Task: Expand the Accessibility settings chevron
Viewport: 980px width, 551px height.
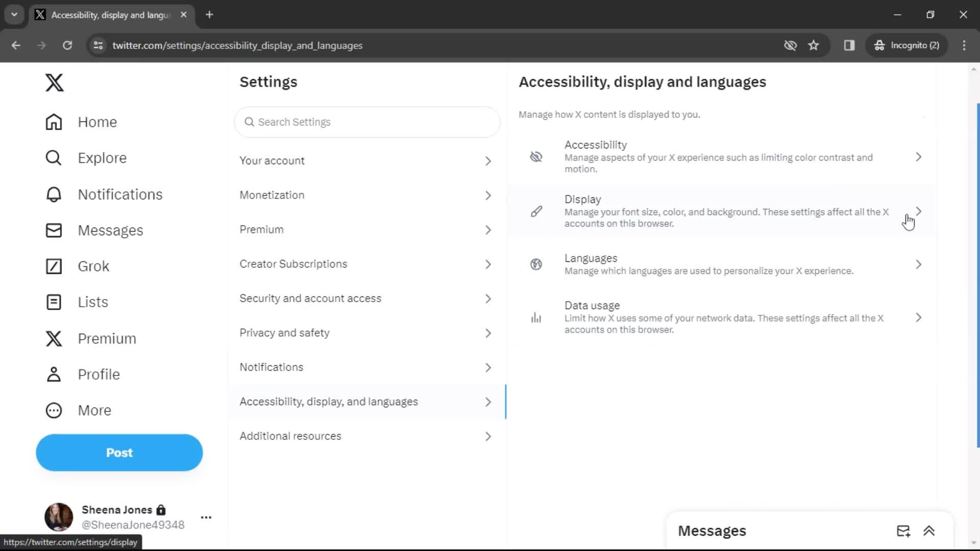Action: [918, 157]
